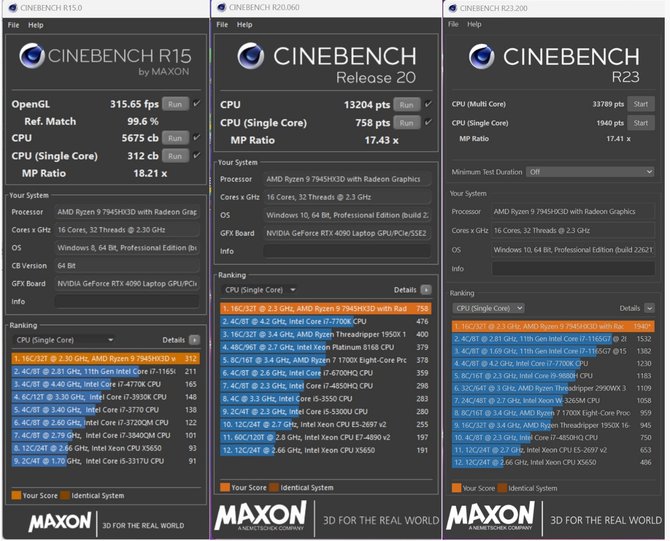
Task: Select Ryzen 9 7945HX3D row scoring 1940 in R23
Action: coord(553,326)
